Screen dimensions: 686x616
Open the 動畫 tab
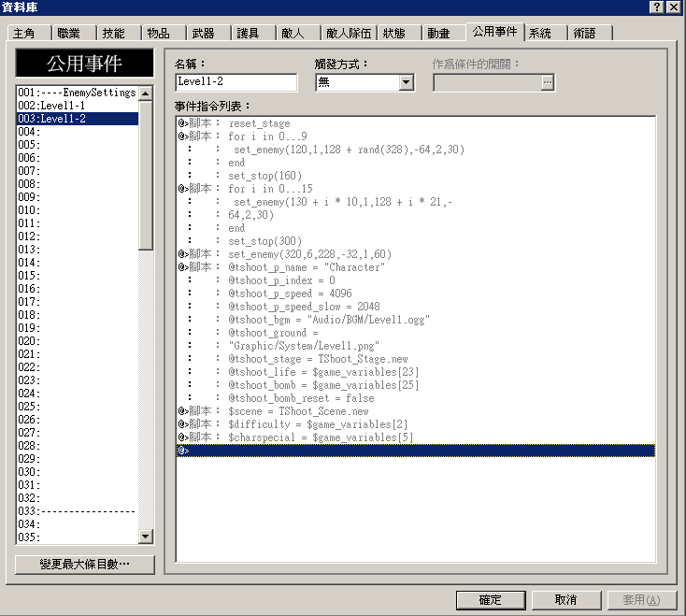(x=443, y=34)
